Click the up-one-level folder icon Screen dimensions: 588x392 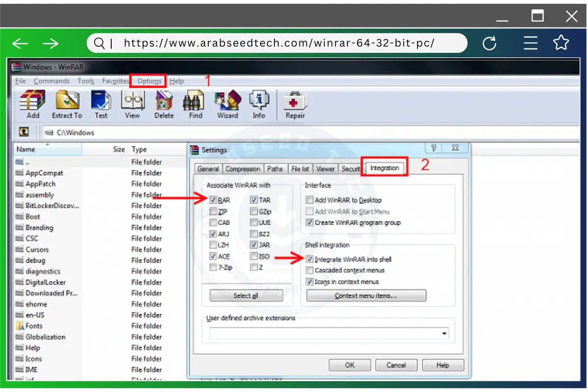(24, 132)
